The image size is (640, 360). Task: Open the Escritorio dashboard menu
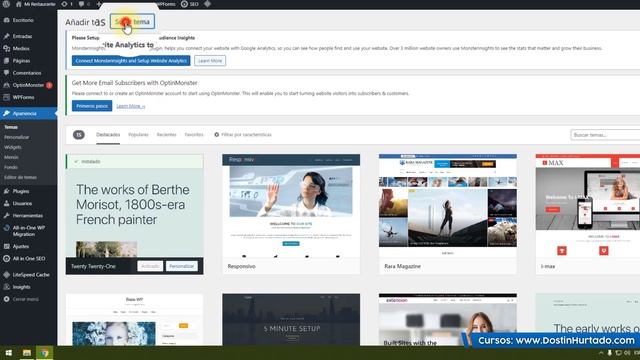pyautogui.click(x=23, y=20)
